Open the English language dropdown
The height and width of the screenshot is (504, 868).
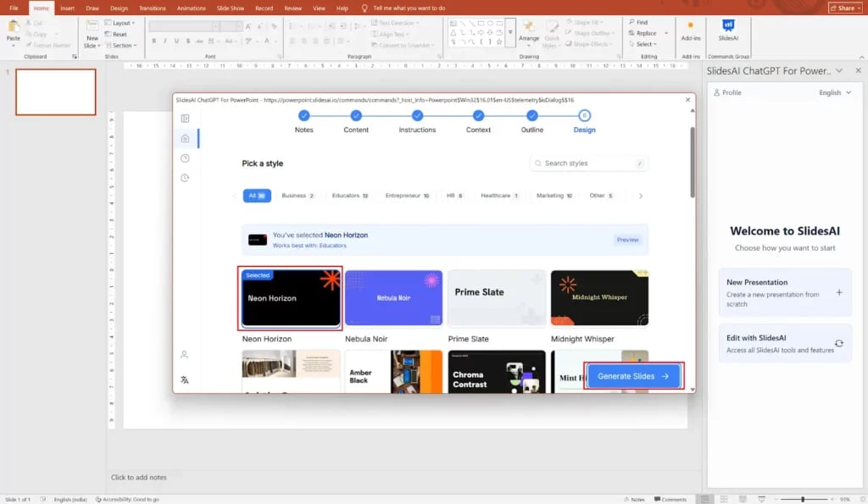tap(834, 92)
